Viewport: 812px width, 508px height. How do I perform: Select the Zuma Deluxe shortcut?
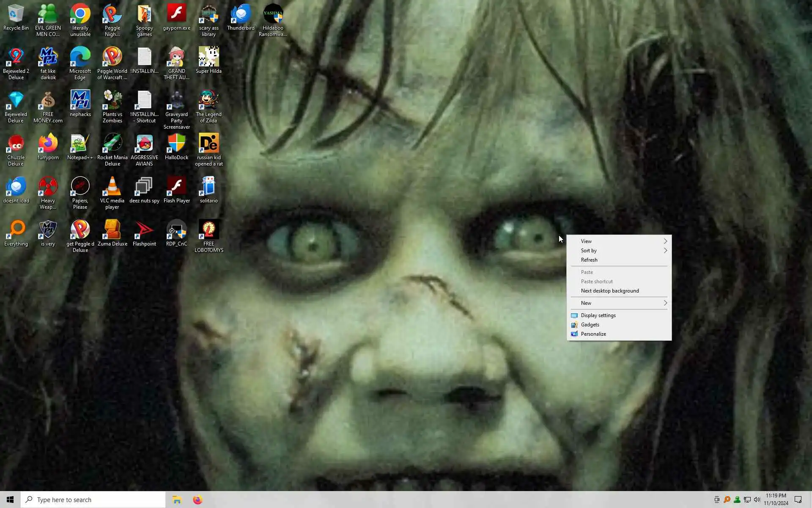[112, 233]
